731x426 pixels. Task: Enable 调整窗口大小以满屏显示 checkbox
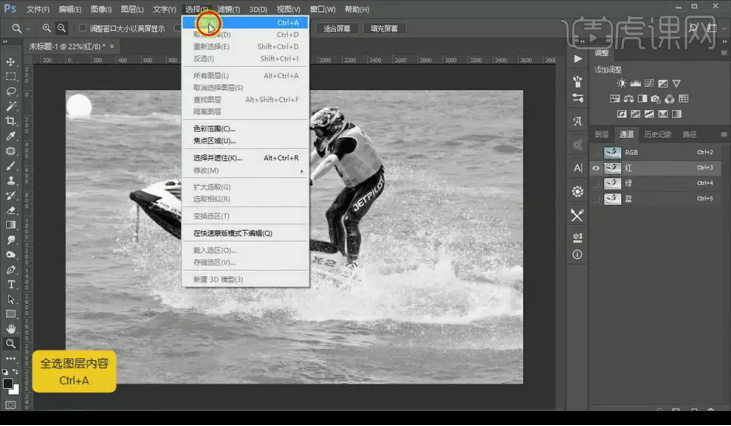(x=82, y=29)
